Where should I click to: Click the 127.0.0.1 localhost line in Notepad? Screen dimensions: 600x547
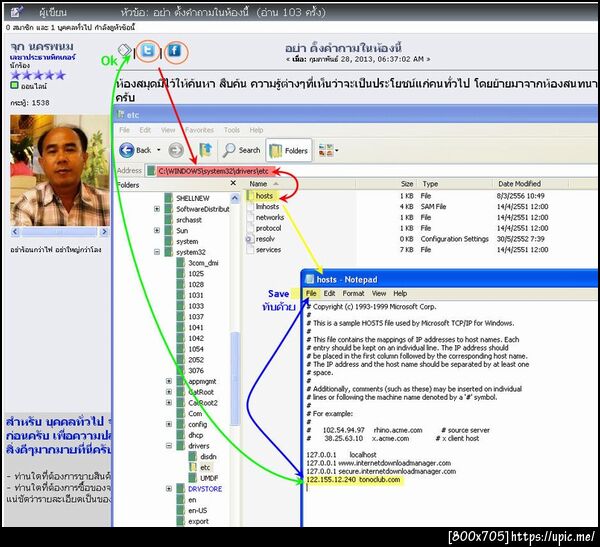point(341,455)
